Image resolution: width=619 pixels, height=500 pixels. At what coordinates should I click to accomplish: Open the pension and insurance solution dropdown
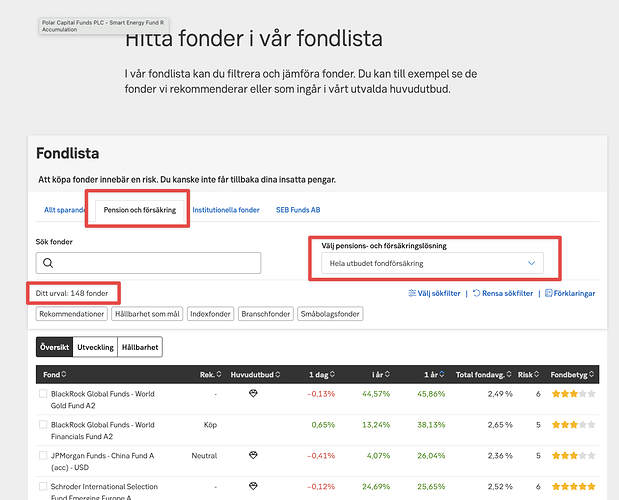(433, 263)
